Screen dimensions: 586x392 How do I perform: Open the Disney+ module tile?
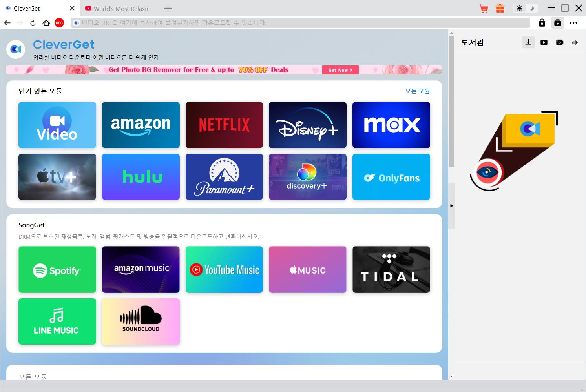[308, 125]
